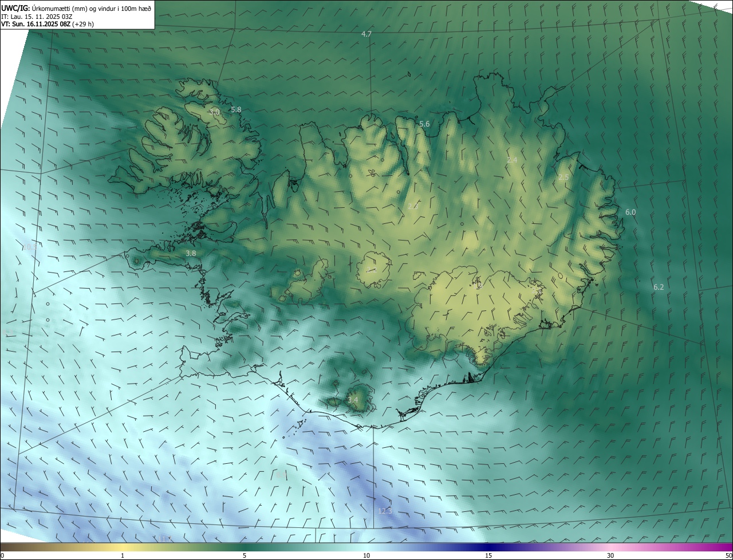Click the 15 mark on color scale
Screen dimensions: 733x560
(488, 555)
